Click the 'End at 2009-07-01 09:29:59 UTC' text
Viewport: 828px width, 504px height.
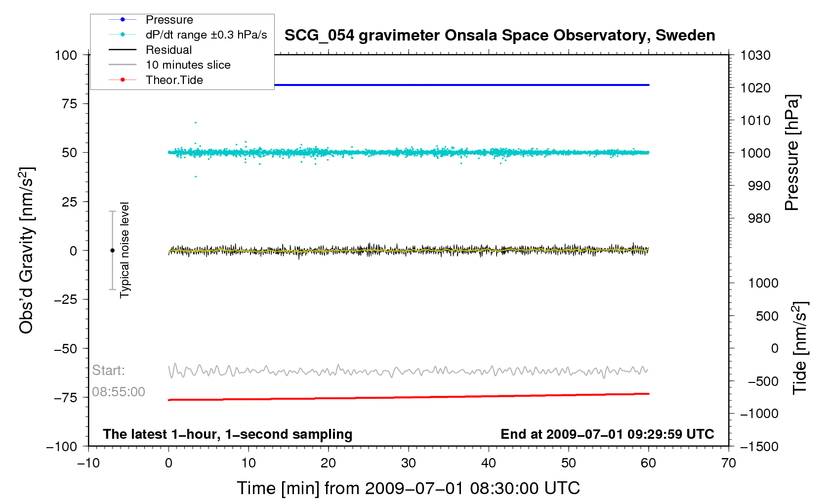[x=607, y=434]
